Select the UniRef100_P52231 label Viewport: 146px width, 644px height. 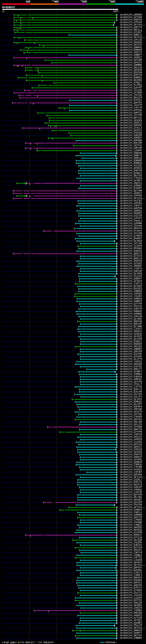pos(131,306)
